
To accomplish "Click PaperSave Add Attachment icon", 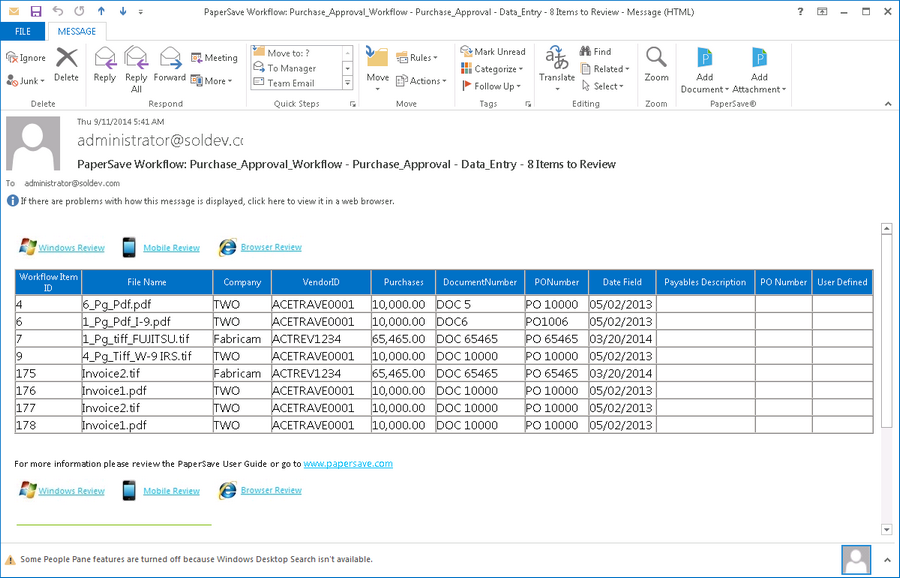I will pyautogui.click(x=759, y=57).
